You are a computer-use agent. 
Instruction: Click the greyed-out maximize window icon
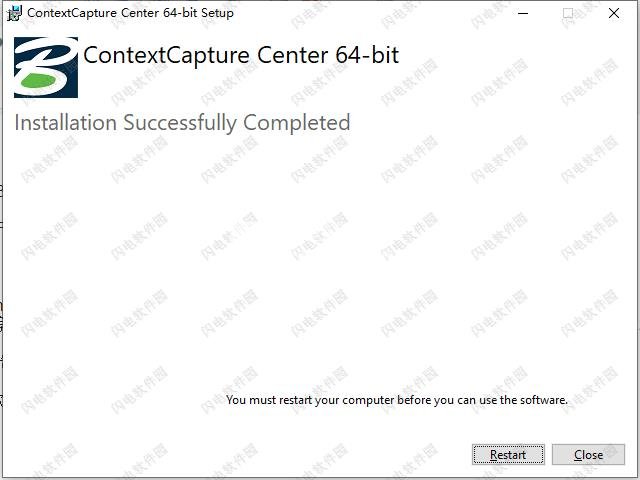pos(568,13)
